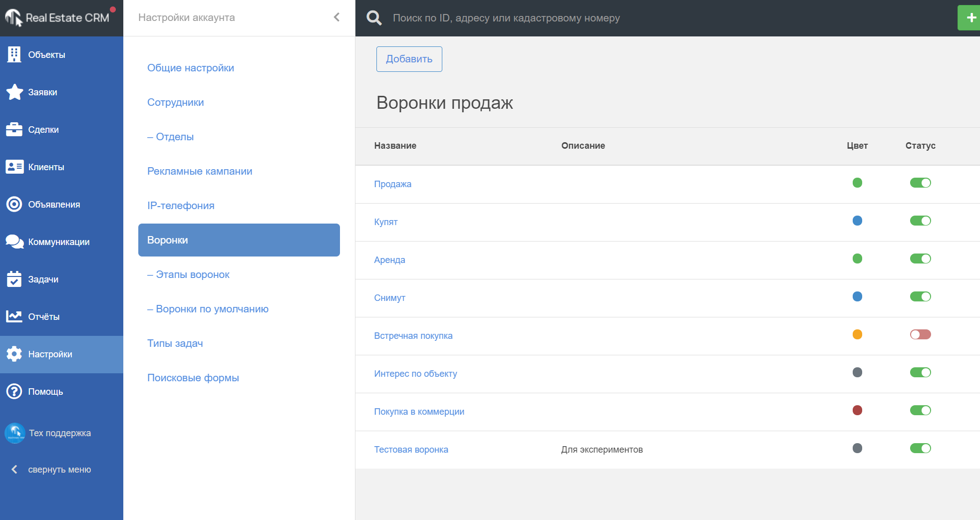Click blue color dot of Купят
Image resolution: width=980 pixels, height=520 pixels.
pos(857,221)
